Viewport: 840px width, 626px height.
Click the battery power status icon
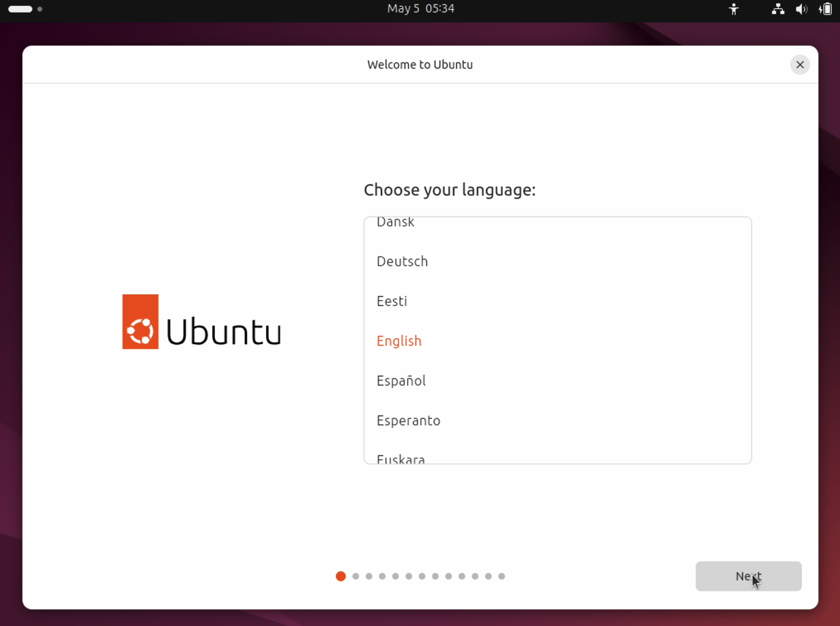[825, 9]
